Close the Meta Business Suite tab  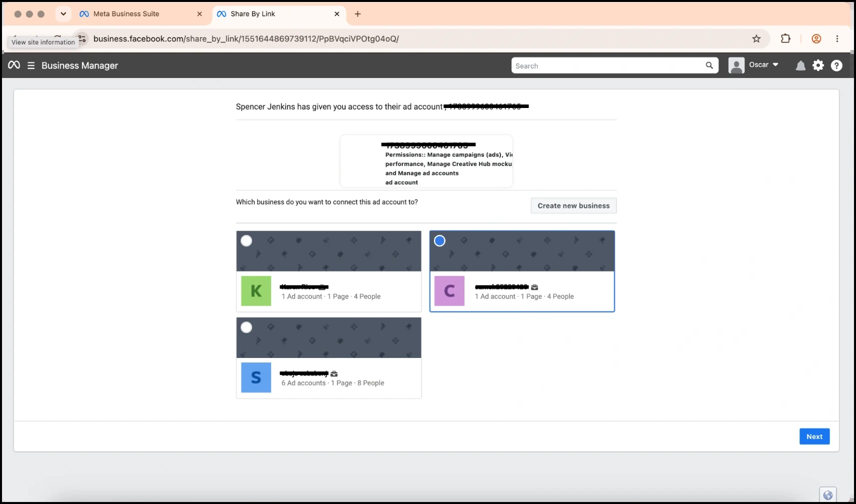[199, 14]
